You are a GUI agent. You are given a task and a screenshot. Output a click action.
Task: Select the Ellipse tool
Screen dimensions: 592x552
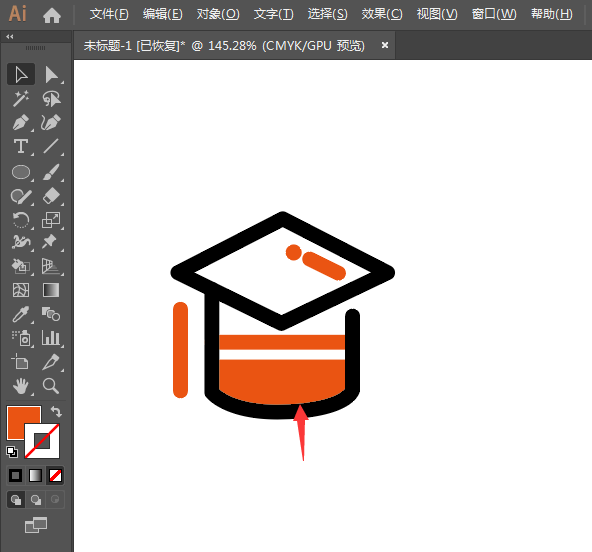(x=21, y=172)
